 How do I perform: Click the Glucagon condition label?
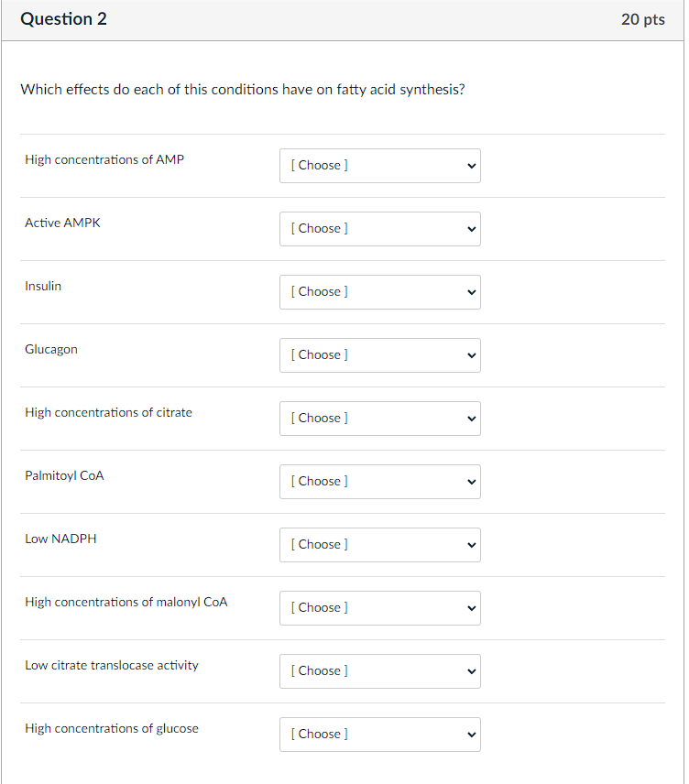click(51, 349)
